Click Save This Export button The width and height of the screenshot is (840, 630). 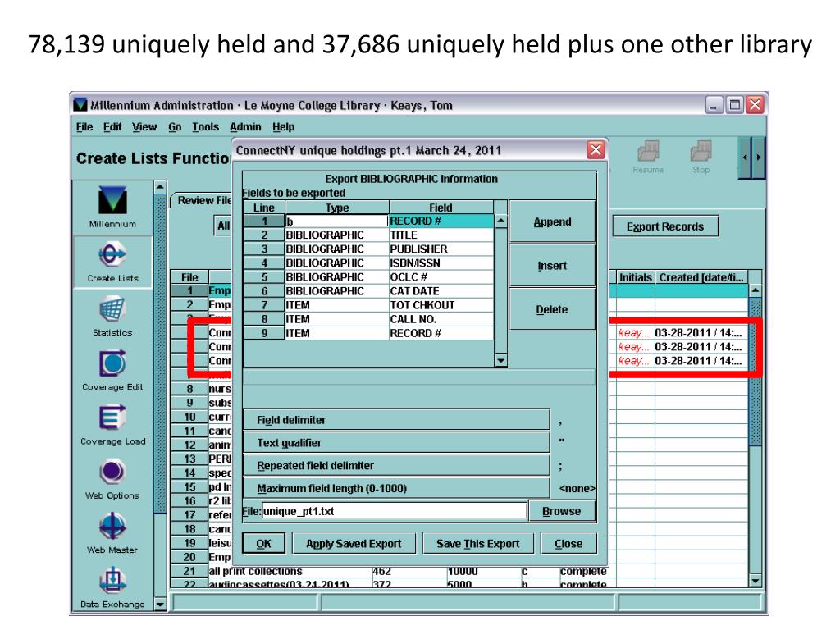(478, 544)
